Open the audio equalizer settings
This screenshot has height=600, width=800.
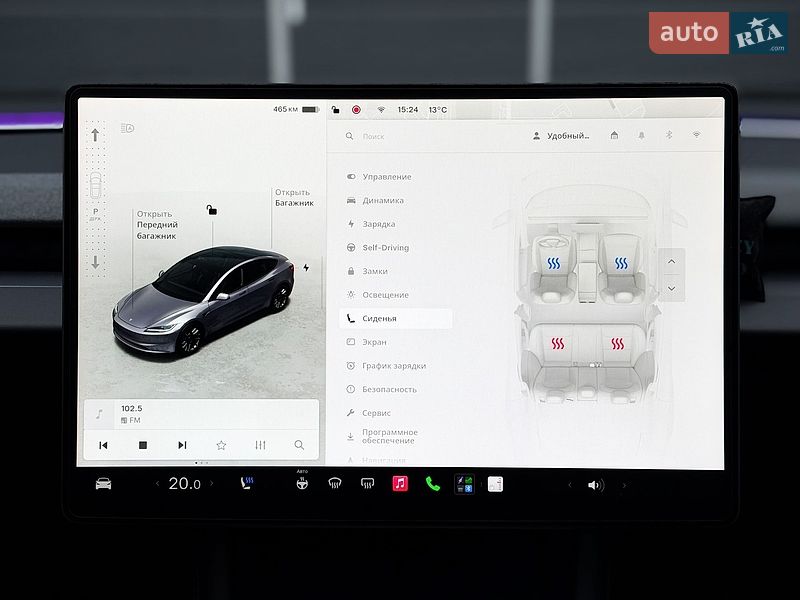point(260,445)
